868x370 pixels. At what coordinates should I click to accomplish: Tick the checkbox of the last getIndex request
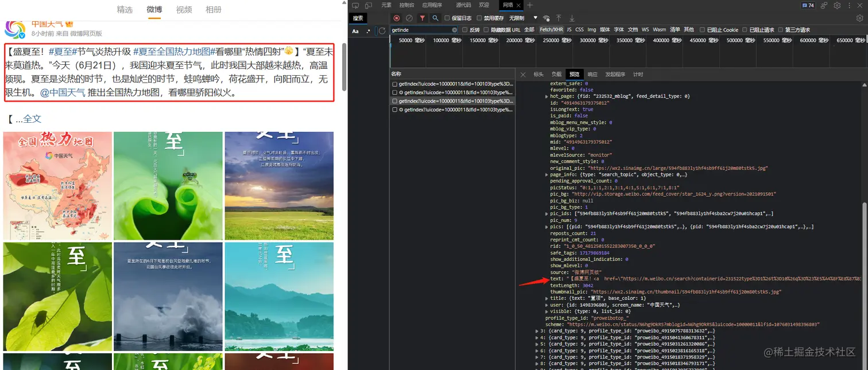[394, 110]
